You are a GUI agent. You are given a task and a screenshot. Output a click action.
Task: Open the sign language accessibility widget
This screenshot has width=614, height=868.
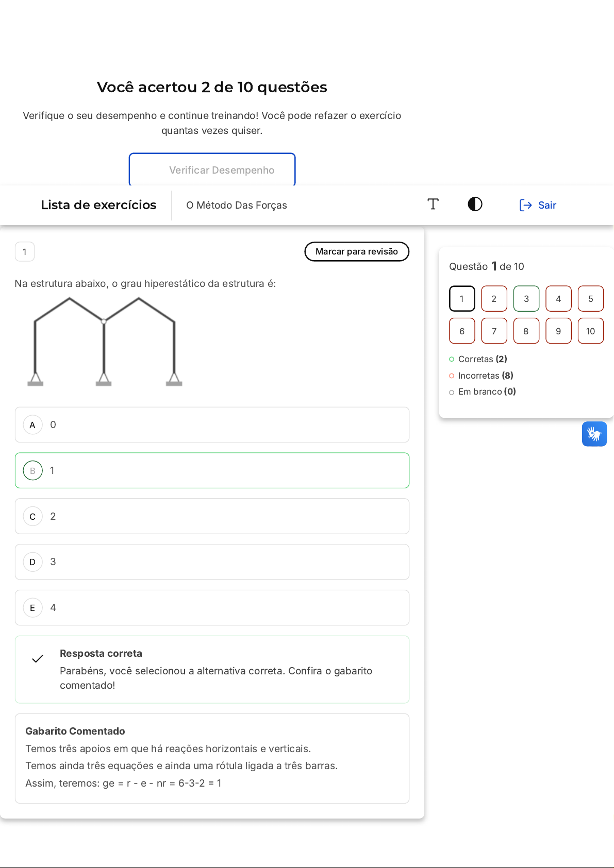[594, 434]
